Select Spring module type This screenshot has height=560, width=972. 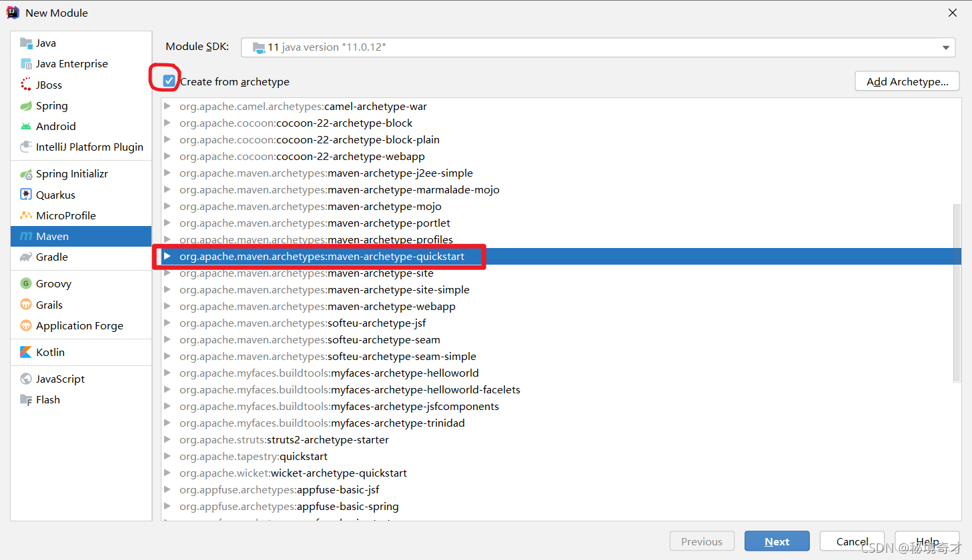81,106
